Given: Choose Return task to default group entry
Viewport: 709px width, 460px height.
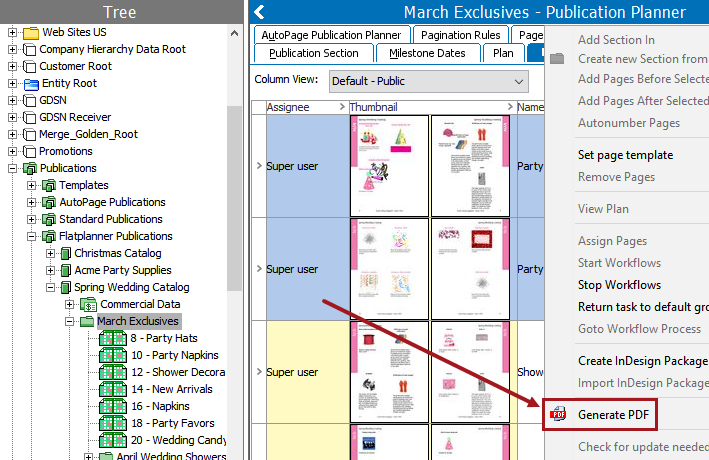Looking at the screenshot, I should [x=643, y=307].
